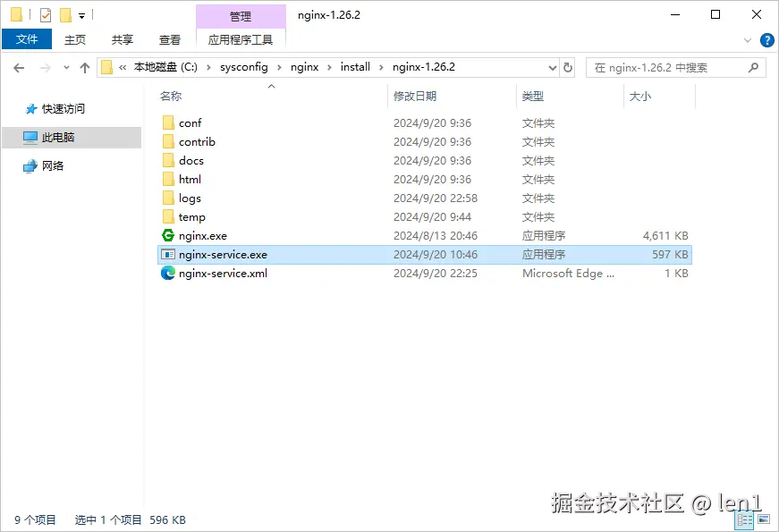Click the 4,611 KB size value
The height and width of the screenshot is (532, 779).
click(665, 236)
